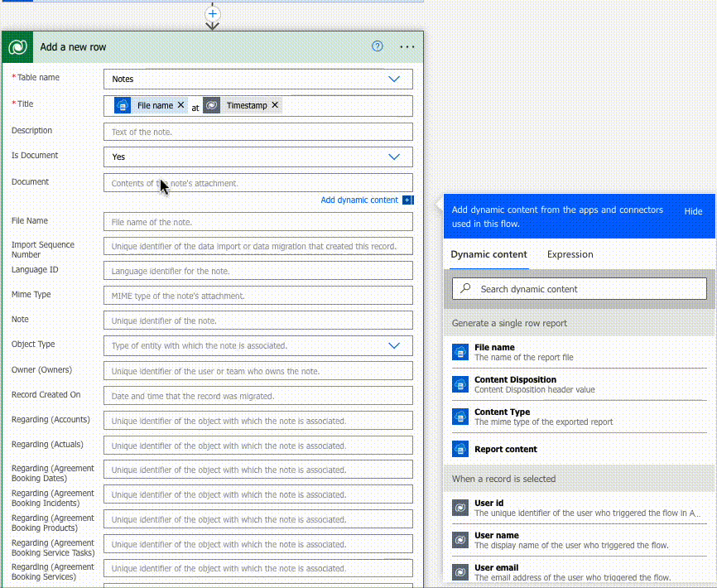Click the User id trigger icon
This screenshot has height=588, width=717.
pyautogui.click(x=460, y=508)
